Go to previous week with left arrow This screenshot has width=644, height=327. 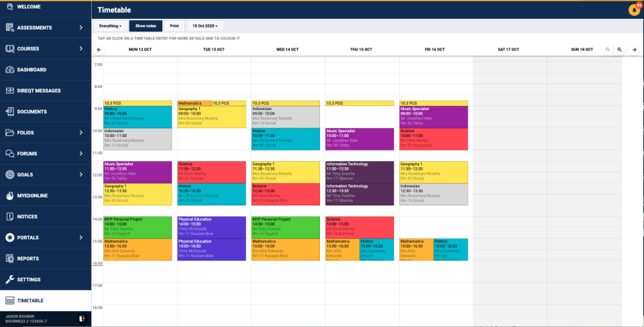tap(99, 50)
